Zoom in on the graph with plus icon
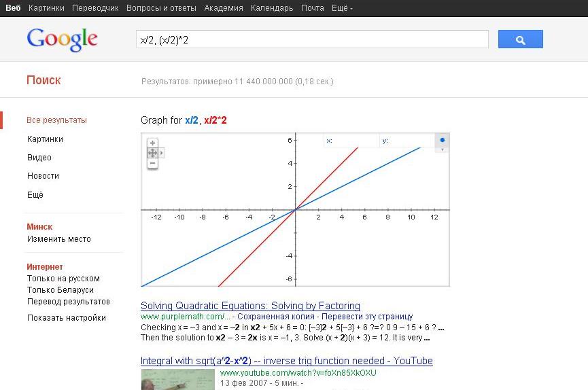The height and width of the screenshot is (390, 588). (152, 143)
